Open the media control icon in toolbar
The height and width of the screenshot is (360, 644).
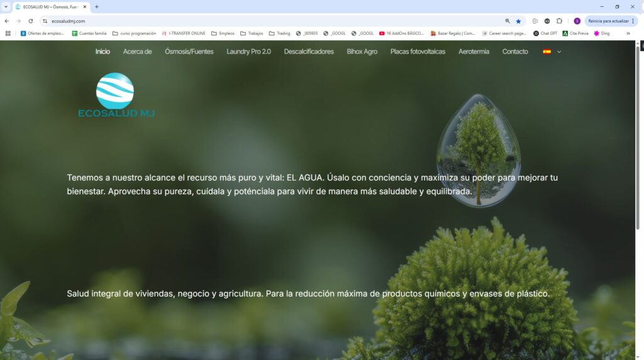click(x=535, y=21)
